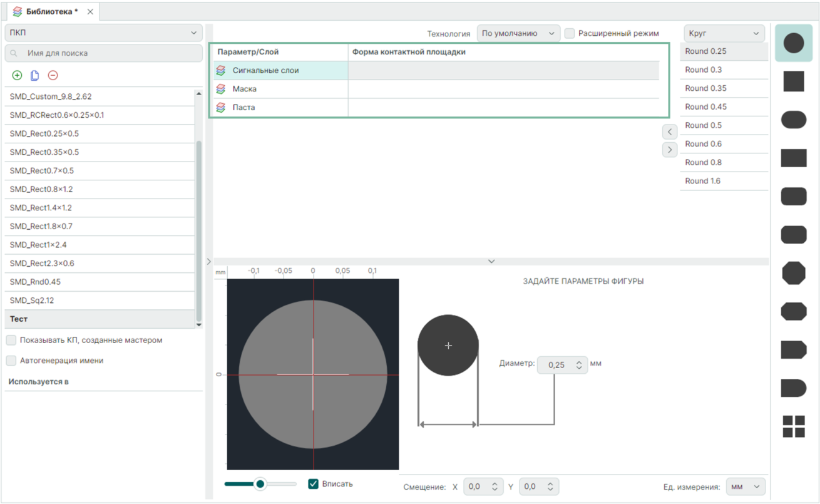
Task: Click the left arrow transfer button
Action: click(670, 132)
